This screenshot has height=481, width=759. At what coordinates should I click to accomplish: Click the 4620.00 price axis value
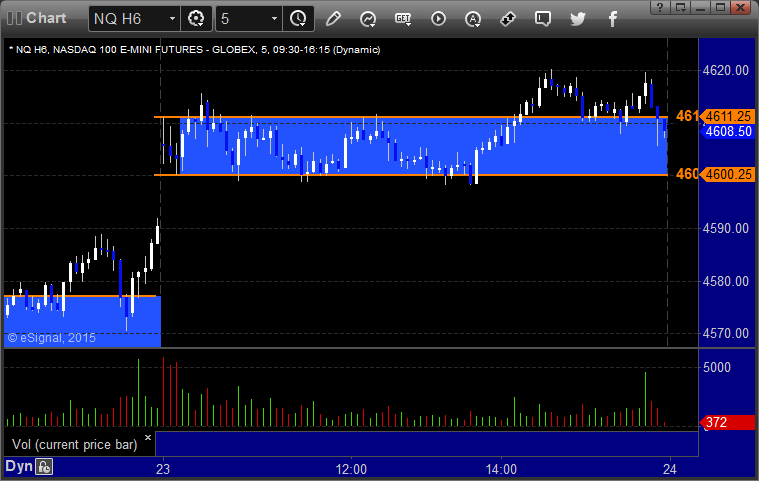[726, 71]
